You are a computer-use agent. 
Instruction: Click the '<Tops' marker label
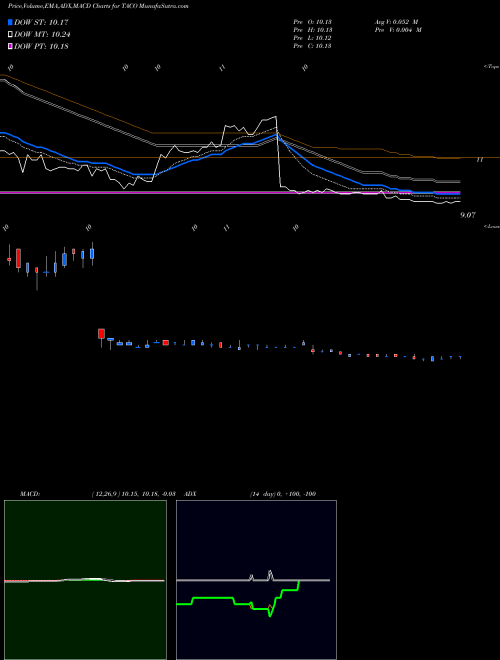(491, 67)
